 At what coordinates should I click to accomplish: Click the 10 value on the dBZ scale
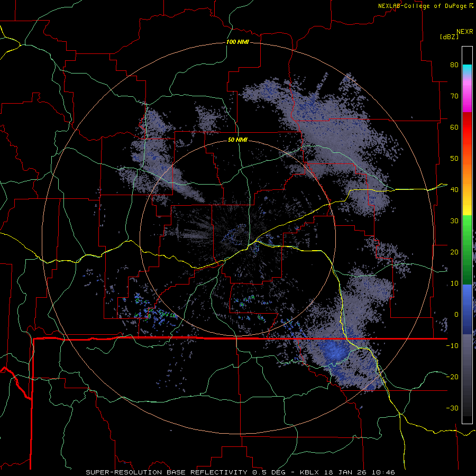click(454, 283)
